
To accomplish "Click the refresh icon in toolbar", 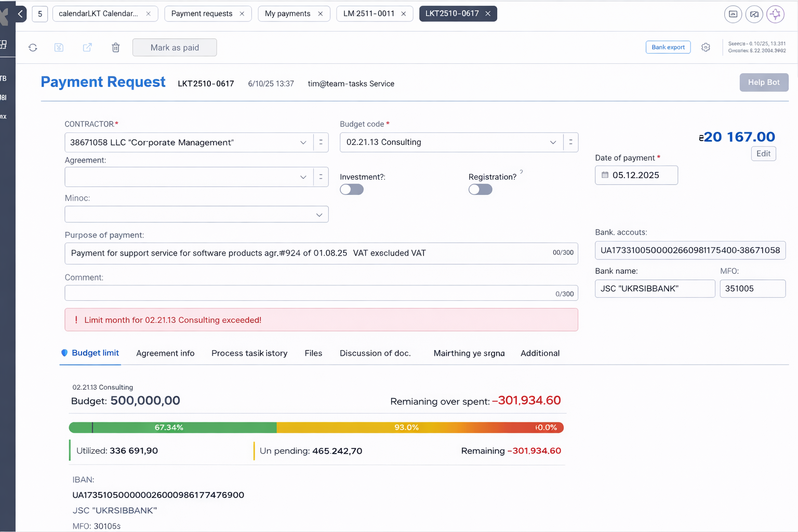I will pyautogui.click(x=33, y=48).
